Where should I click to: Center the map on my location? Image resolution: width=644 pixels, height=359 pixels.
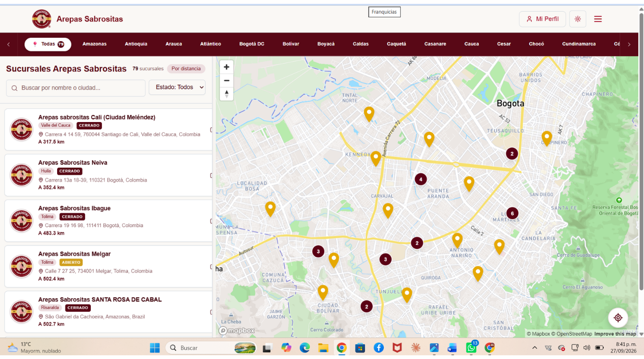coord(618,318)
